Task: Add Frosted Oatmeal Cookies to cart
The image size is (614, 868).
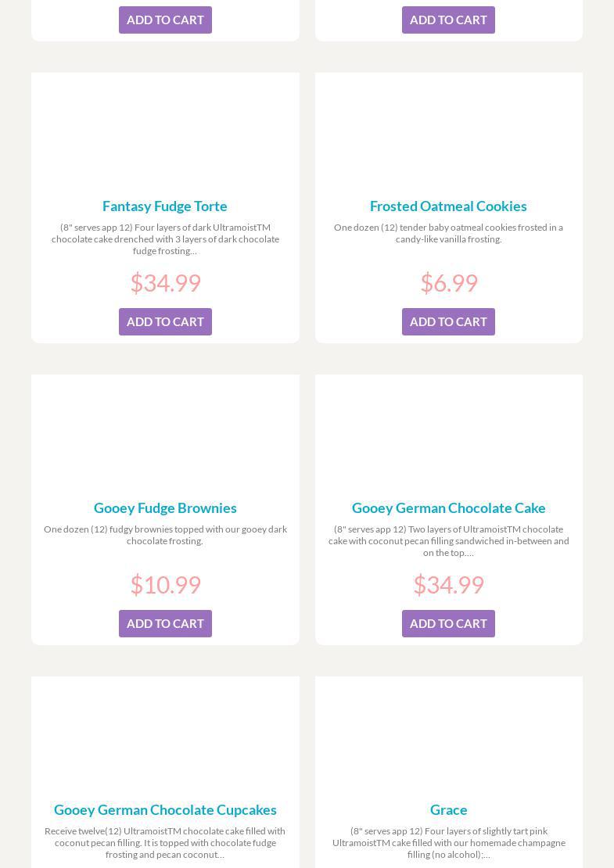Action: [x=448, y=321]
